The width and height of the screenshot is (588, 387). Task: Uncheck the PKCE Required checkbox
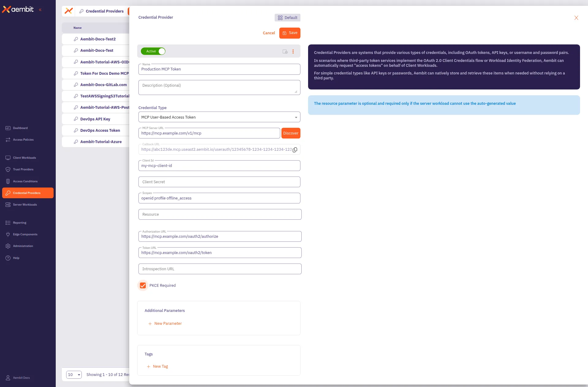click(143, 285)
